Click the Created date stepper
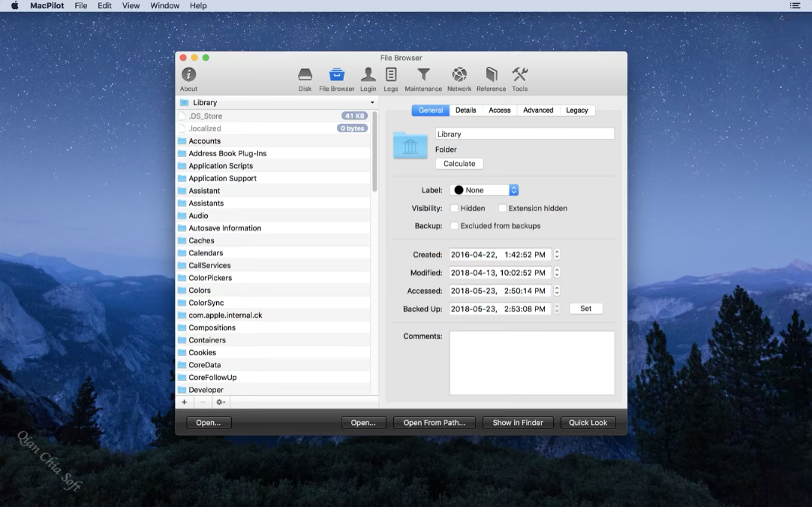The height and width of the screenshot is (507, 812). [557, 255]
